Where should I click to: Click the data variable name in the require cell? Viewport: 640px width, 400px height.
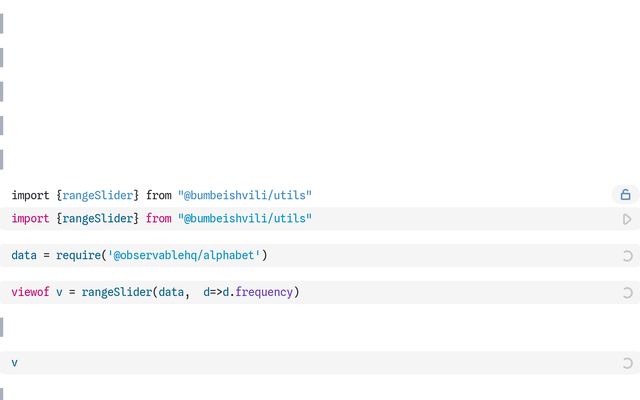point(24,256)
